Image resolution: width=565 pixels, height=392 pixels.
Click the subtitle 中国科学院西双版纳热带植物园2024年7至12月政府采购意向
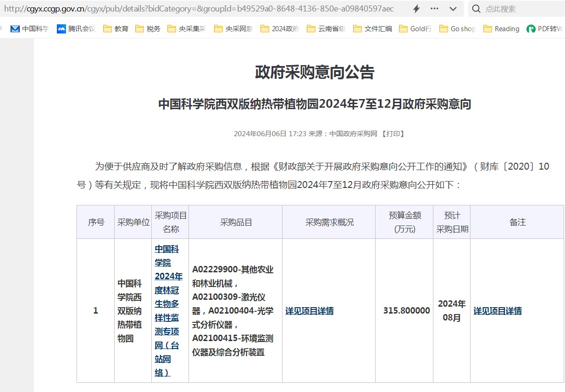tap(315, 105)
